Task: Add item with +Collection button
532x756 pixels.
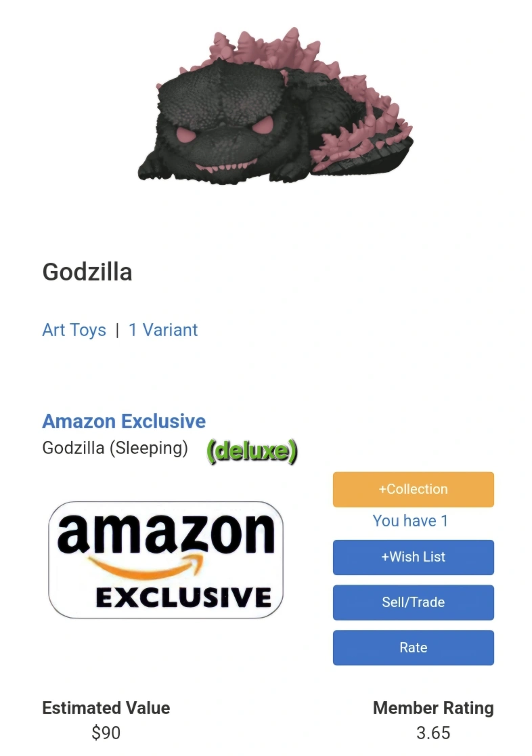Action: click(413, 489)
